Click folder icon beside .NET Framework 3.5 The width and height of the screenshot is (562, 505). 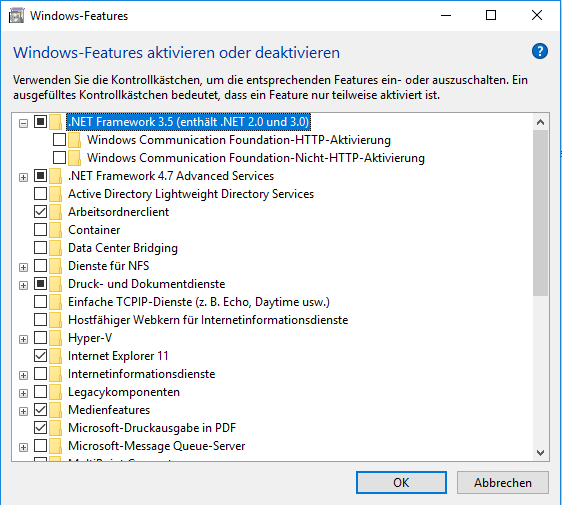click(56, 122)
